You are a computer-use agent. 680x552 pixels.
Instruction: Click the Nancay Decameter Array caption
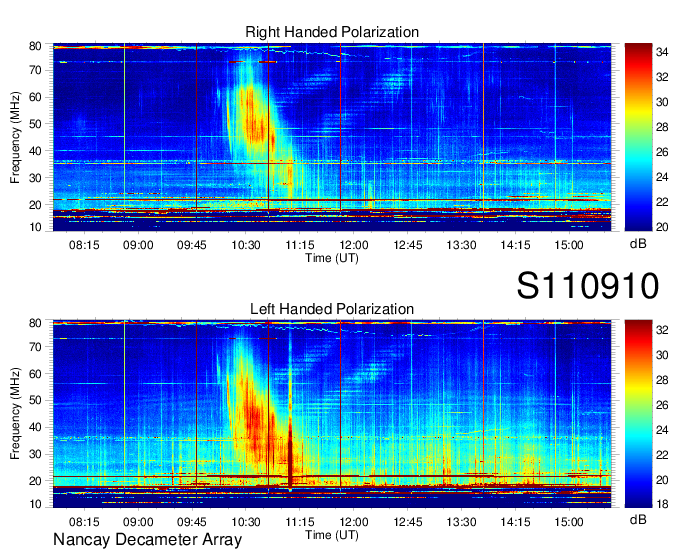pos(147,540)
